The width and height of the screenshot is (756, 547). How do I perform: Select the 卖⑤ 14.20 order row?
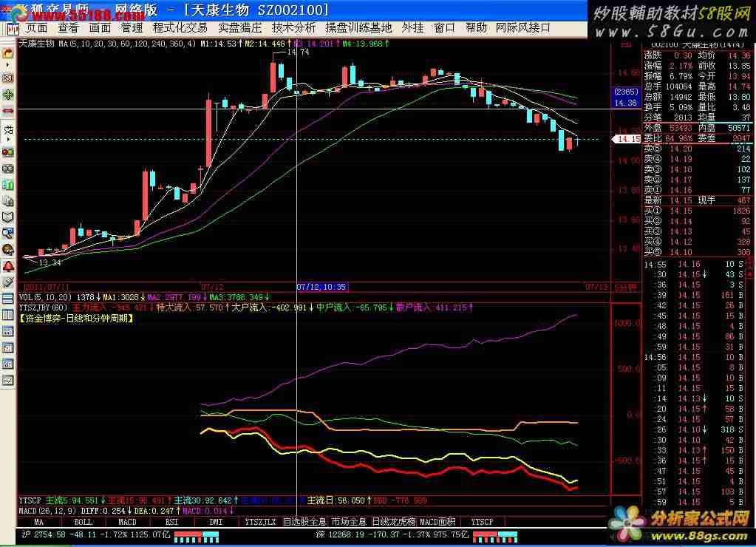point(697,149)
